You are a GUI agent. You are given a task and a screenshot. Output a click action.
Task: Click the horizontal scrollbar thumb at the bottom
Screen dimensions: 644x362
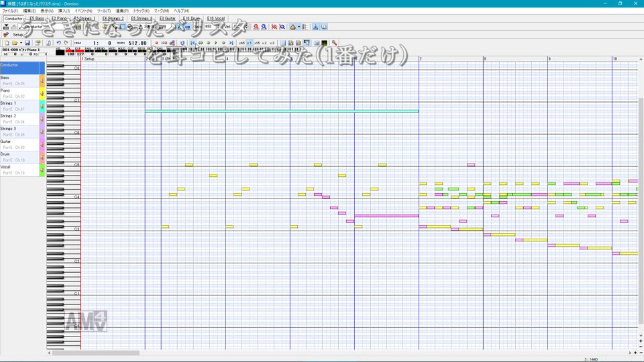(96, 353)
